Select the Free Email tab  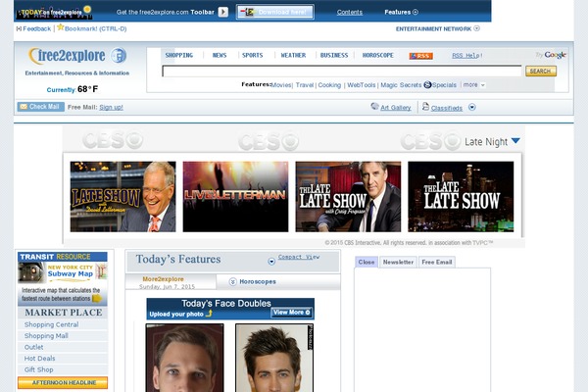tap(437, 262)
